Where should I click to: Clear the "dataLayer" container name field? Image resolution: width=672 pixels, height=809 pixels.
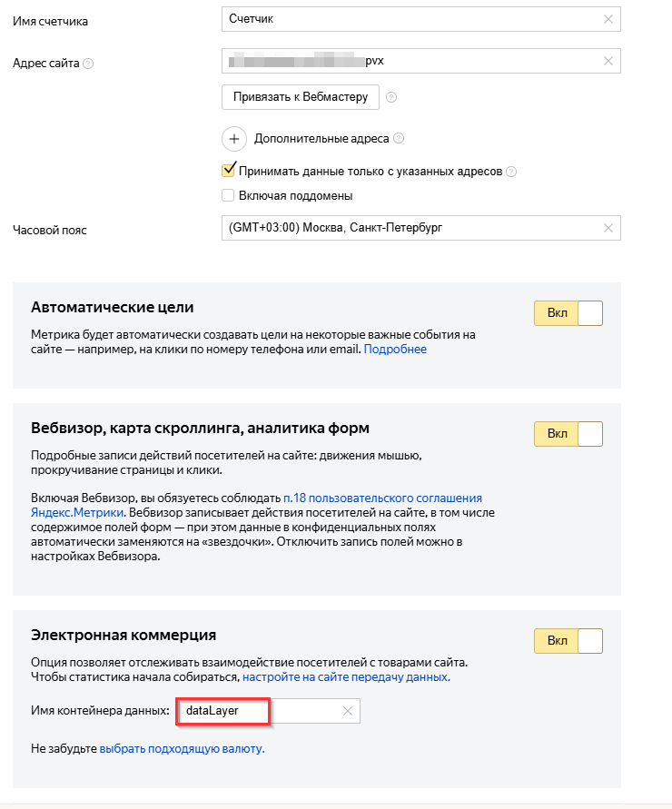point(347,712)
